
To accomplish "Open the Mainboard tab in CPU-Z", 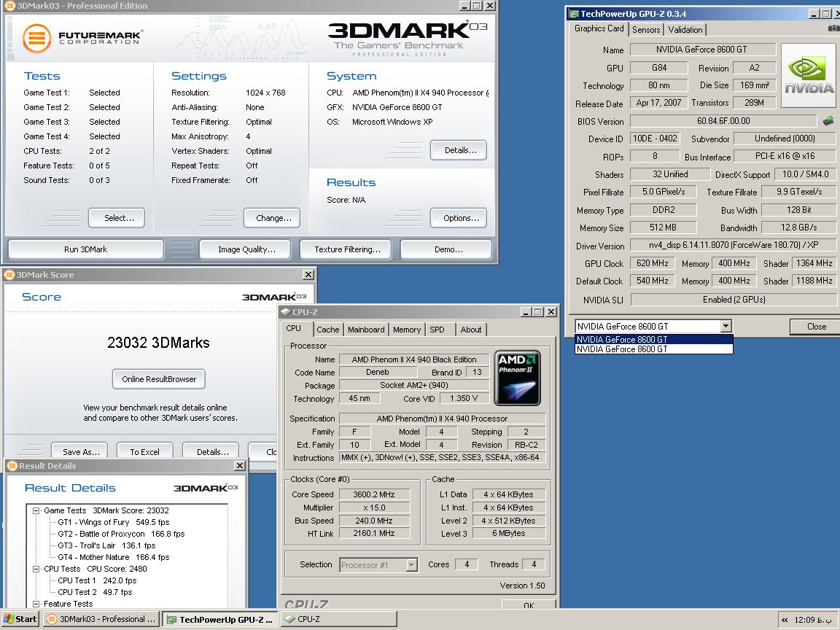I will 366,330.
